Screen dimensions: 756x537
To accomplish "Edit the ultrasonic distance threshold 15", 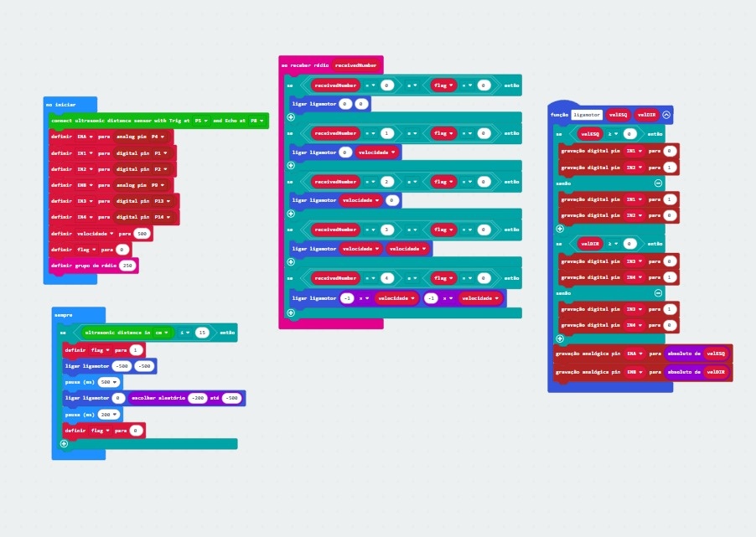I will (x=202, y=333).
